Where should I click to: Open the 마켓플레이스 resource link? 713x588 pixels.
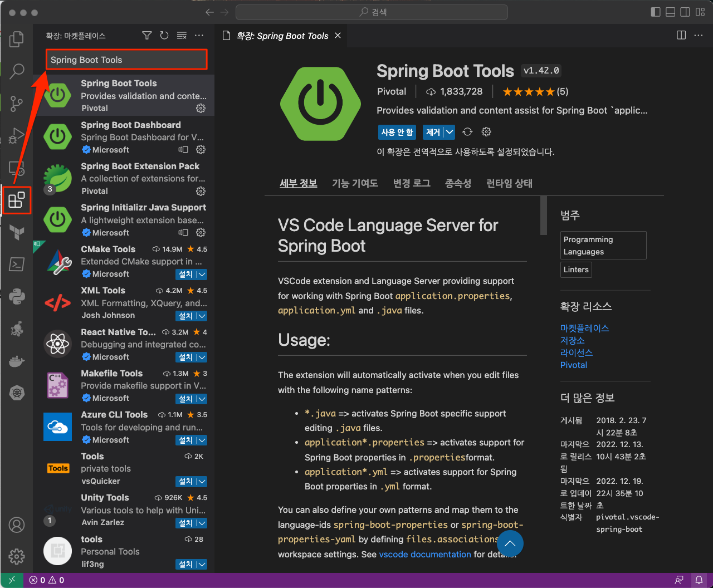click(585, 329)
